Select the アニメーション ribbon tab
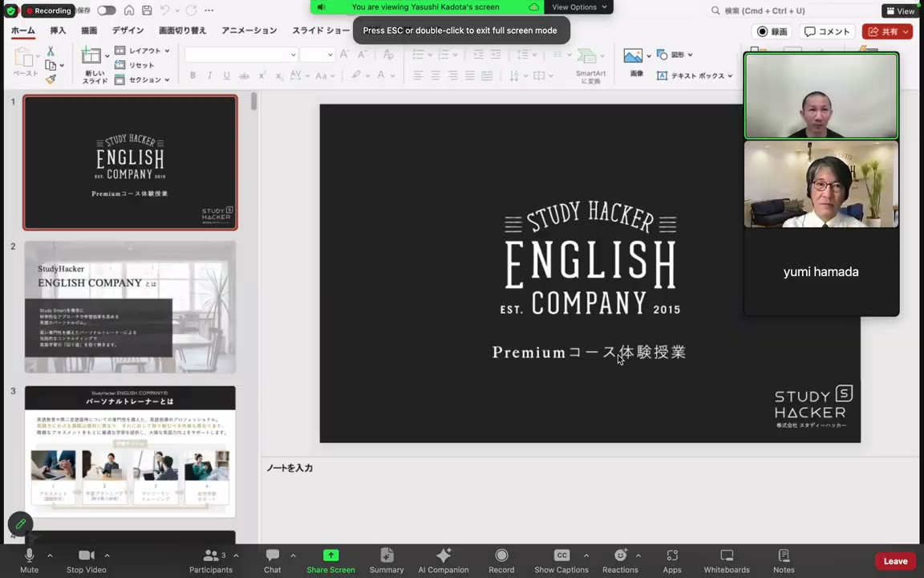 [249, 31]
